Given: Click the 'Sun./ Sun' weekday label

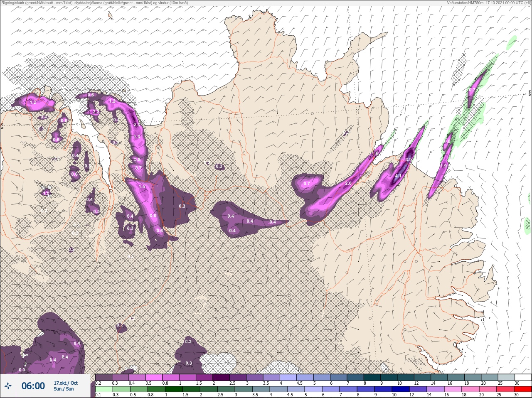Looking at the screenshot, I should click(64, 389).
